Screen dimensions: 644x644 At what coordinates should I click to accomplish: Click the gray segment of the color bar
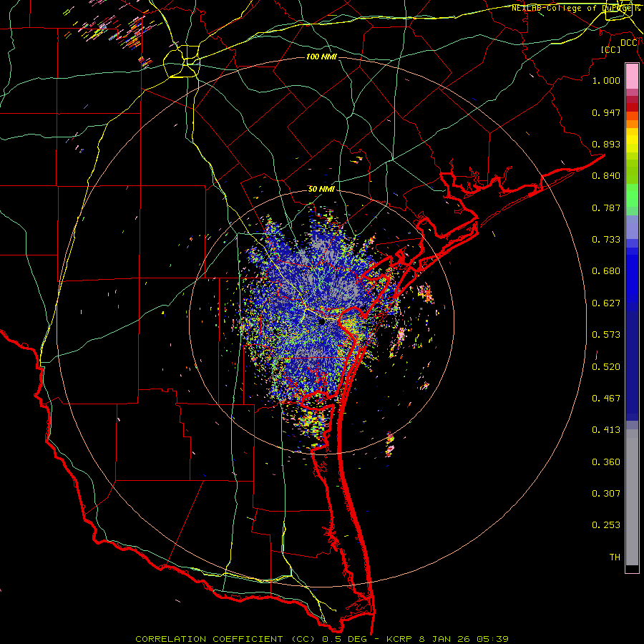pos(632,497)
